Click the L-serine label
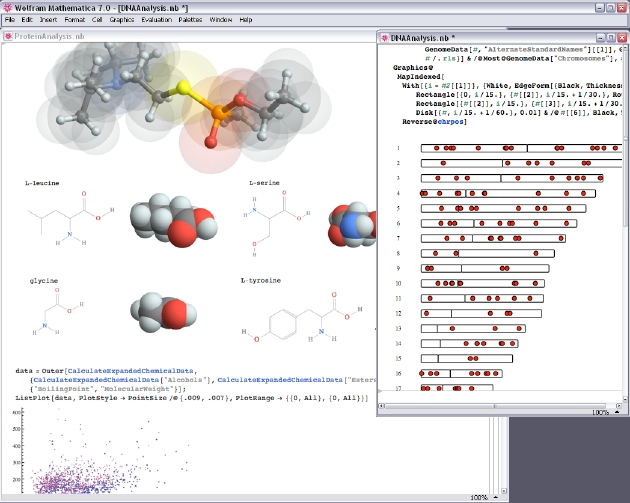The image size is (630, 503). pyautogui.click(x=264, y=183)
